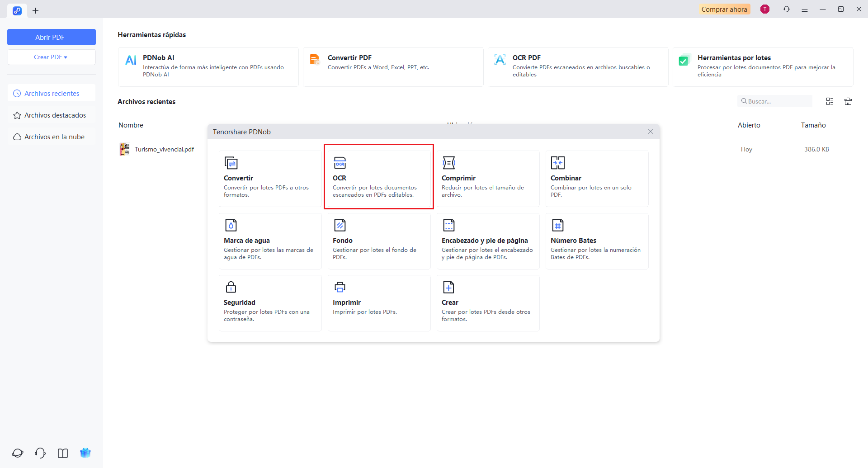The height and width of the screenshot is (468, 868).
Task: Click the Comprar ahora button
Action: [724, 9]
